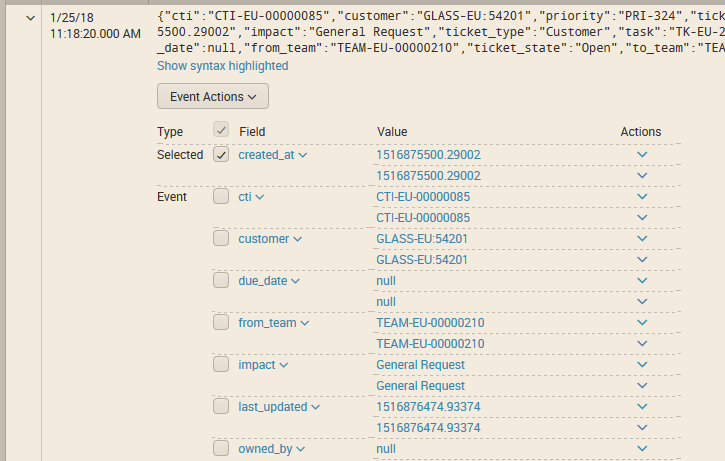Viewport: 725px width, 461px height.
Task: Uncheck the created_at field checkbox
Action: 222,155
